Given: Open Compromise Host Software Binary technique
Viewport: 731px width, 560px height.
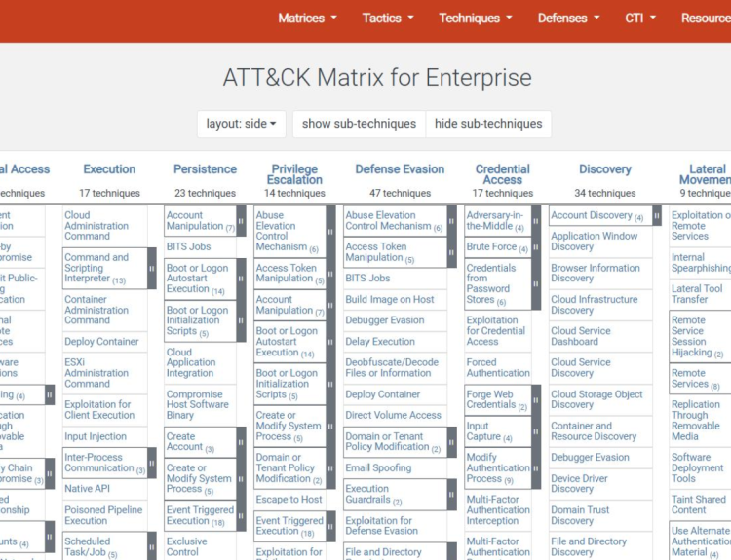Looking at the screenshot, I should (198, 404).
